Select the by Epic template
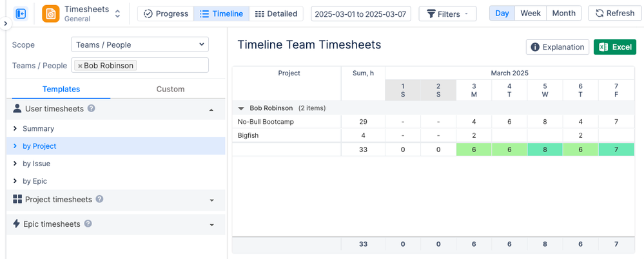This screenshot has width=644, height=259. coord(116,181)
